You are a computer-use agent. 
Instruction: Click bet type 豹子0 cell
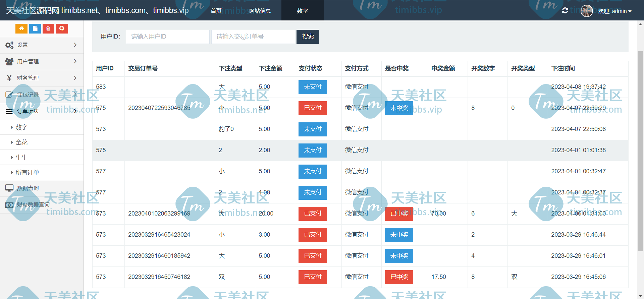pos(226,129)
